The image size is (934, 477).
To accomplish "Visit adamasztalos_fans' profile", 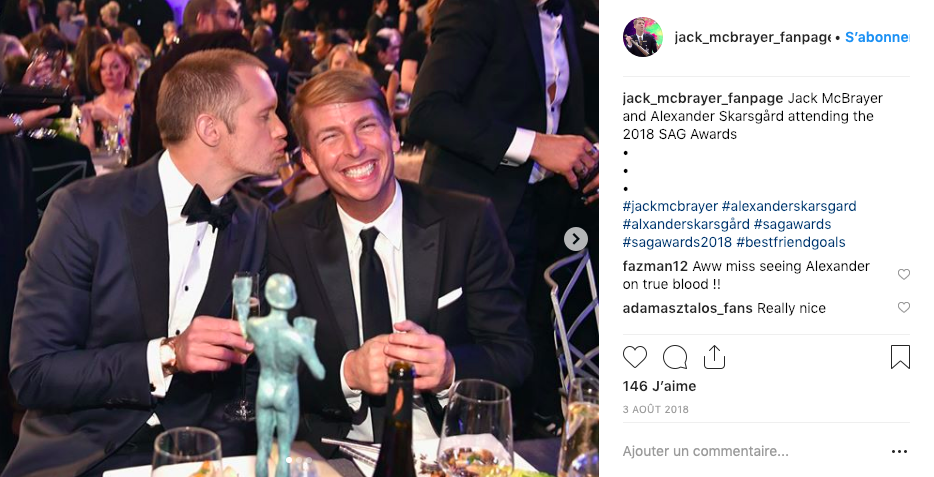I will [x=688, y=308].
